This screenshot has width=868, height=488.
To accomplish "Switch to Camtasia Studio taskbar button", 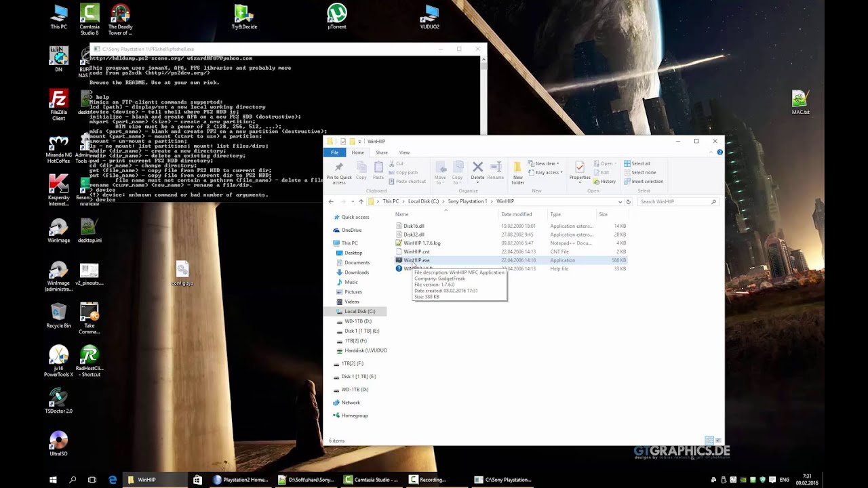I will tap(371, 479).
